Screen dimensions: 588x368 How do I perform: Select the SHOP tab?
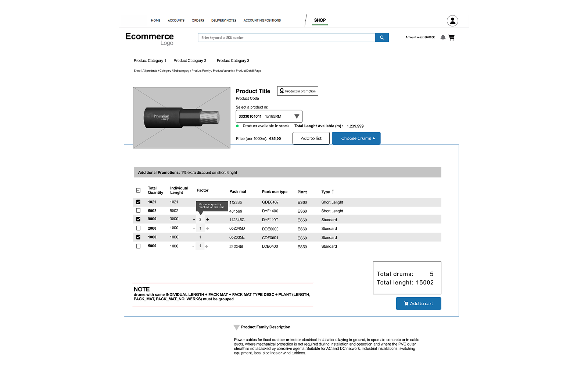[x=320, y=21]
